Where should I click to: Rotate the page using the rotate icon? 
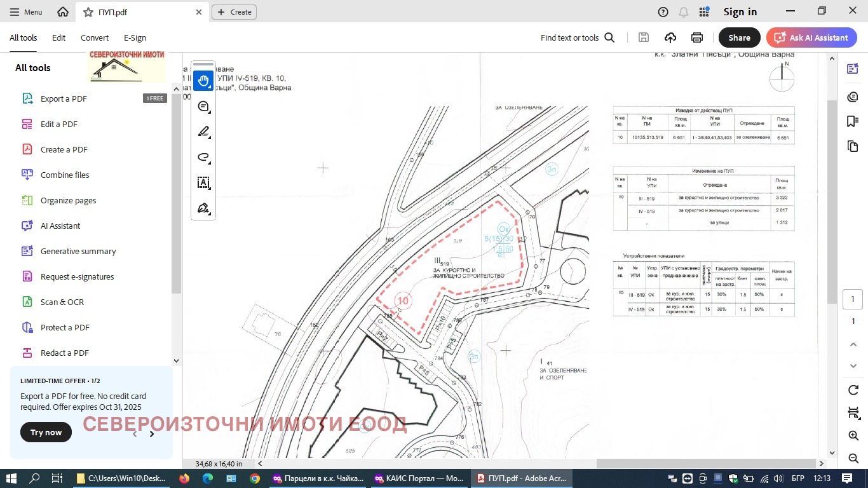(853, 390)
